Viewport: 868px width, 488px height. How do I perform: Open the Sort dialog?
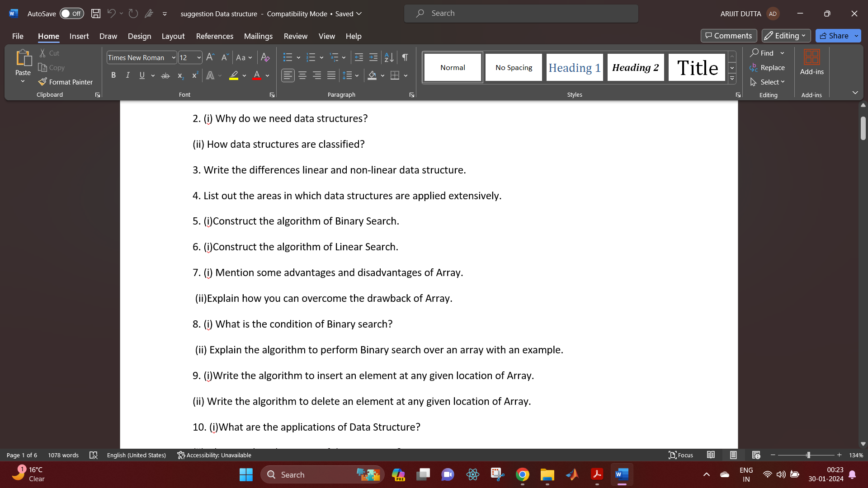pos(388,57)
